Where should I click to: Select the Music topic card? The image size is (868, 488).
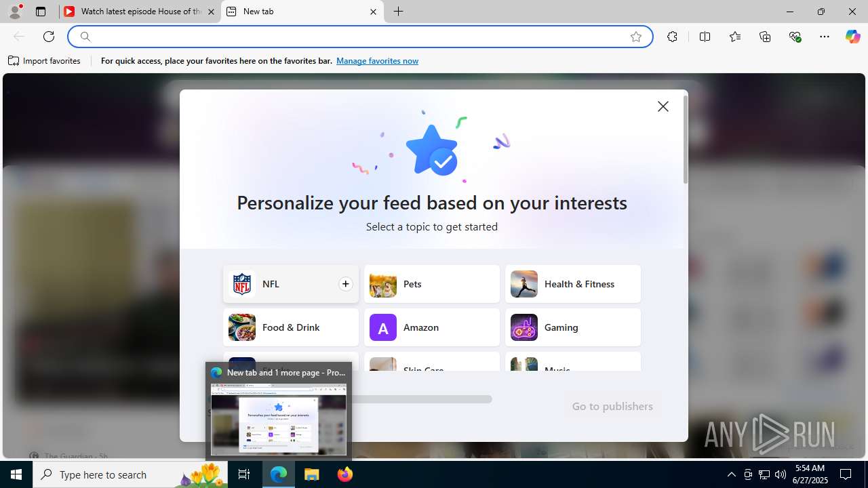pyautogui.click(x=573, y=361)
